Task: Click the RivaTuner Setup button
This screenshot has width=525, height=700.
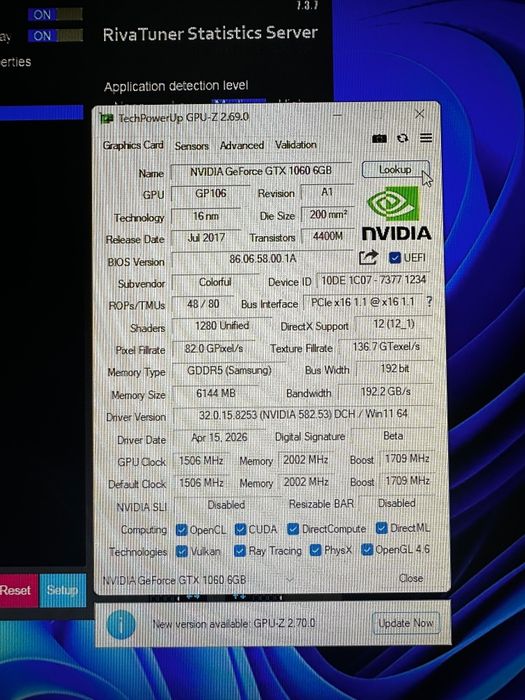Action: click(62, 590)
